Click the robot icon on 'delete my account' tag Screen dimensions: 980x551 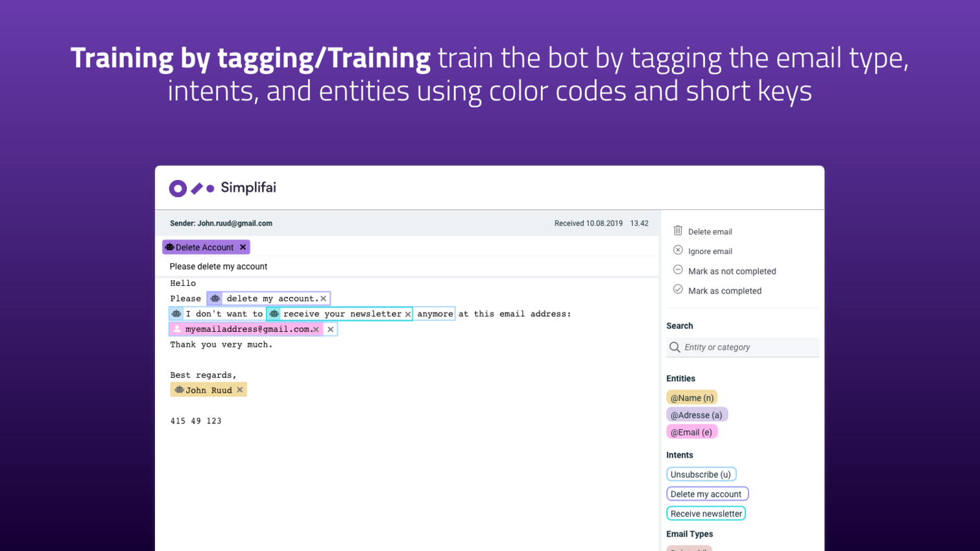(x=215, y=298)
